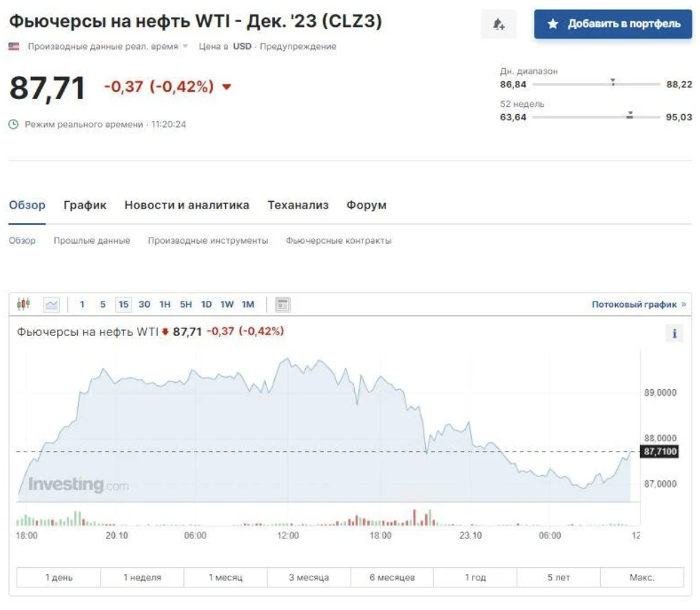Select the 15-minute chart interval
This screenshot has width=700, height=610.
123,304
